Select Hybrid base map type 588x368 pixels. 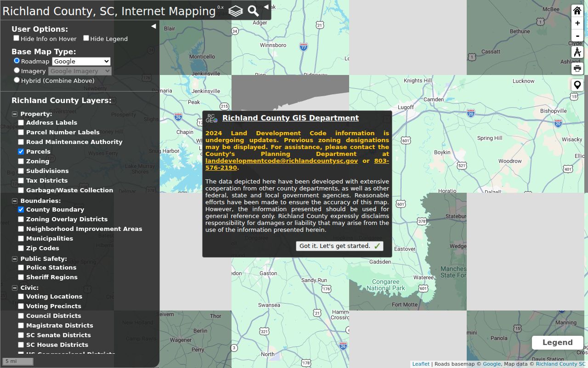click(17, 80)
